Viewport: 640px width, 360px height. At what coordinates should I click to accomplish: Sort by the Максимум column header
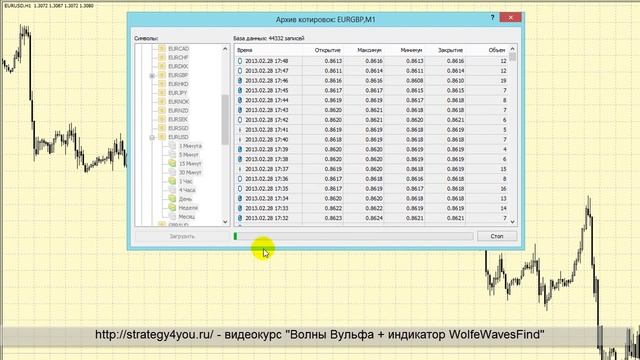pos(364,50)
